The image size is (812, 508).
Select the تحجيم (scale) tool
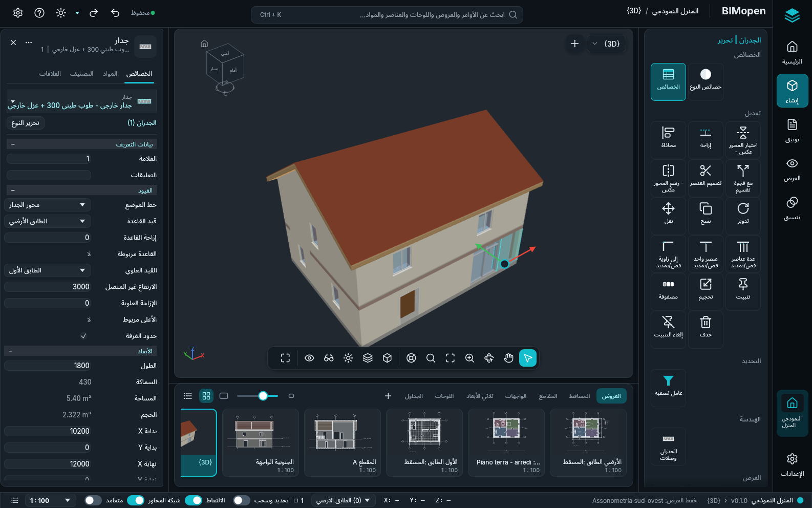click(x=706, y=291)
